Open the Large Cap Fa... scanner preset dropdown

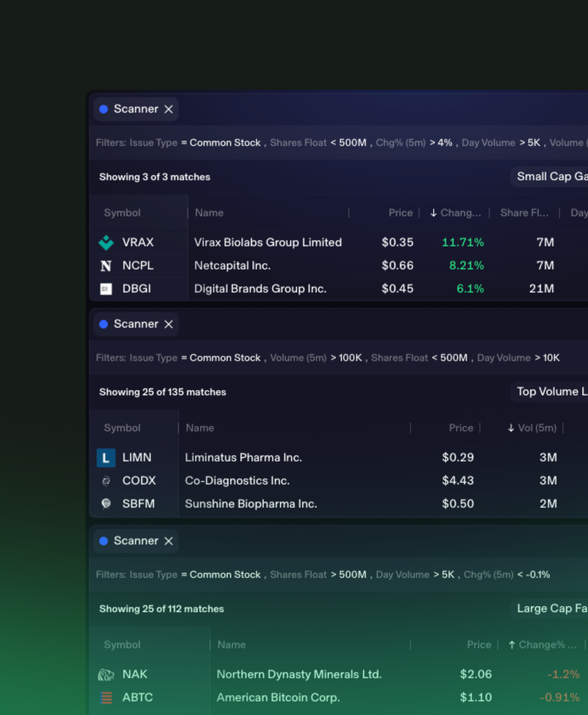(x=549, y=608)
